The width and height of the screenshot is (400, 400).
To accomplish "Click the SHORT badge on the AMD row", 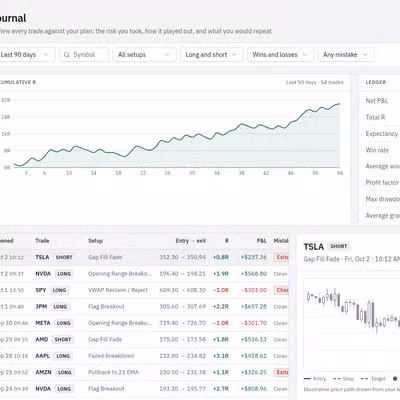I will (63, 339).
